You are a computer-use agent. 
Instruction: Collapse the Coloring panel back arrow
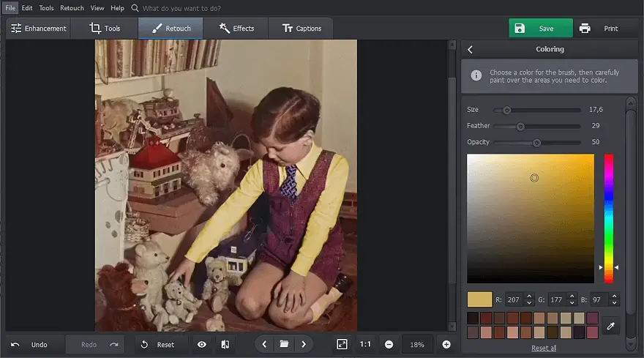pos(471,50)
